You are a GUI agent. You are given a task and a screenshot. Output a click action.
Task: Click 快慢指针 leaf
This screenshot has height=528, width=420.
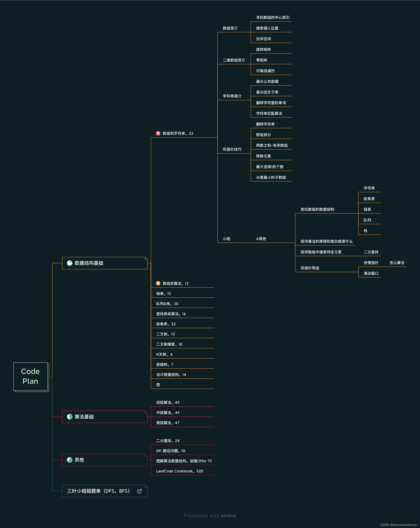tap(371, 263)
